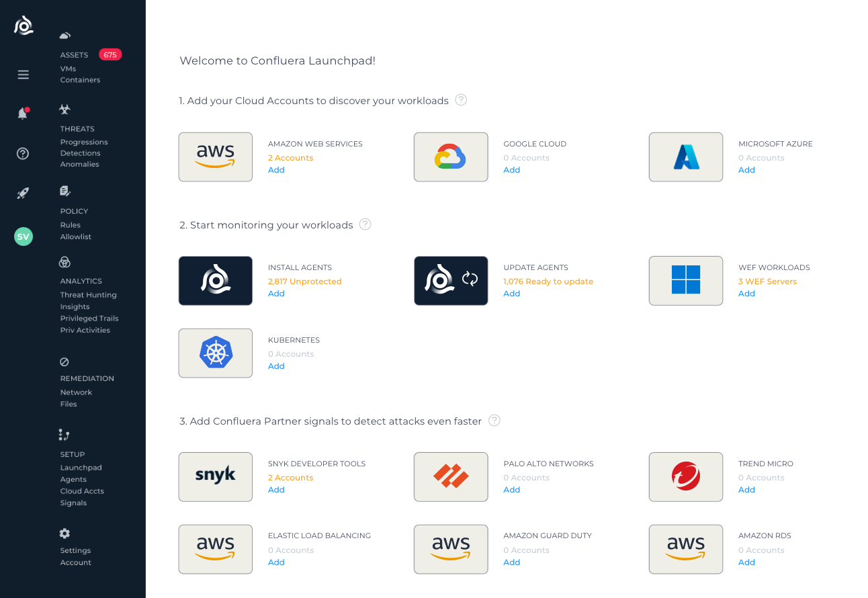Click the Policy document icon
The image size is (868, 598).
click(x=64, y=191)
